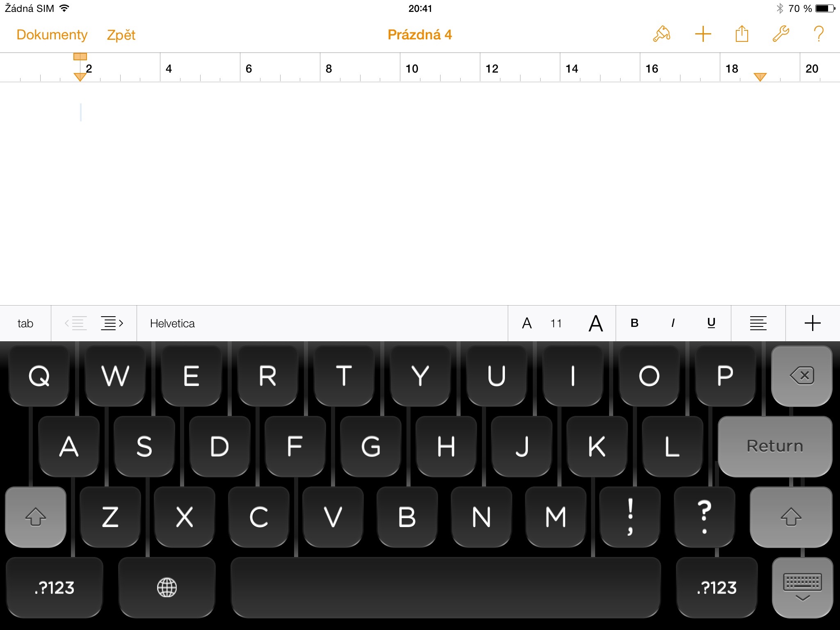Viewport: 840px width, 630px height.
Task: Tap the question mark help icon
Action: click(818, 34)
